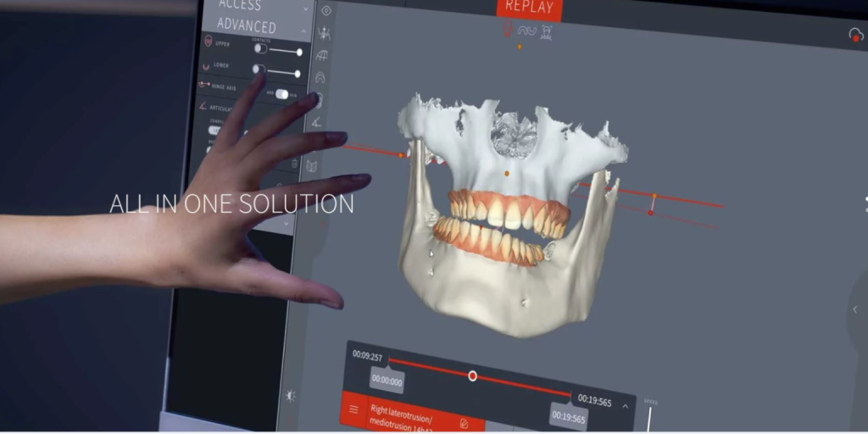
Task: Click the edit icon beside Right laterotrusion
Action: click(x=464, y=422)
